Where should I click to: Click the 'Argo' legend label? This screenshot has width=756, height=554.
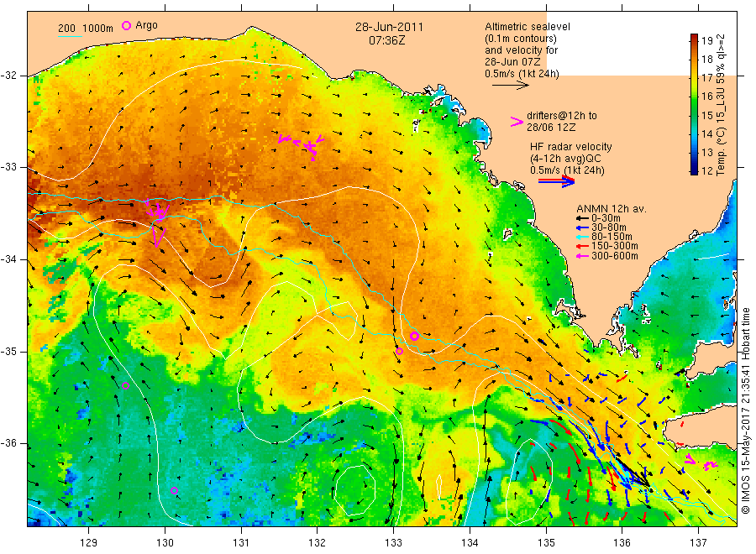(146, 25)
